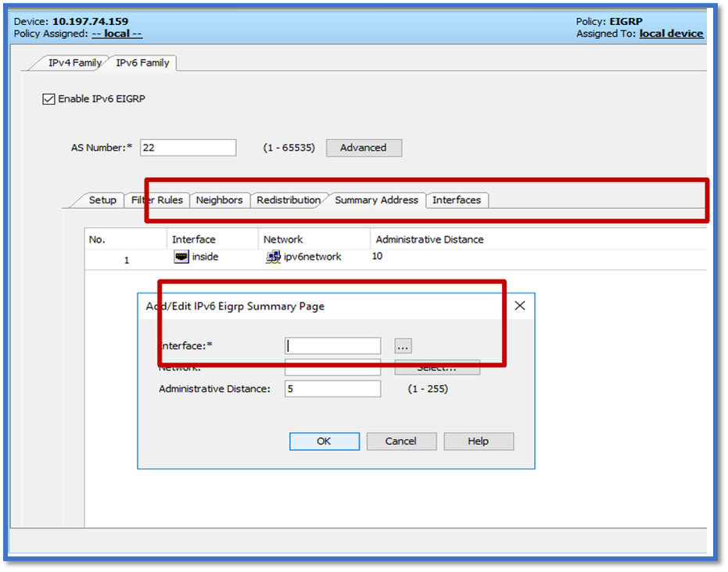
Task: Click the Network column header
Action: click(x=314, y=239)
